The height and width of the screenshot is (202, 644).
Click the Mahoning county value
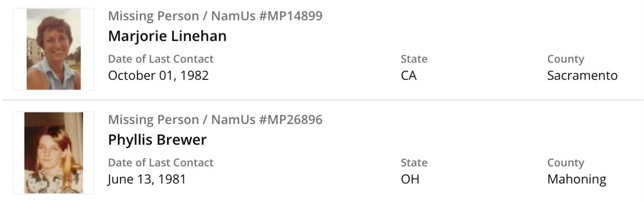tap(576, 179)
